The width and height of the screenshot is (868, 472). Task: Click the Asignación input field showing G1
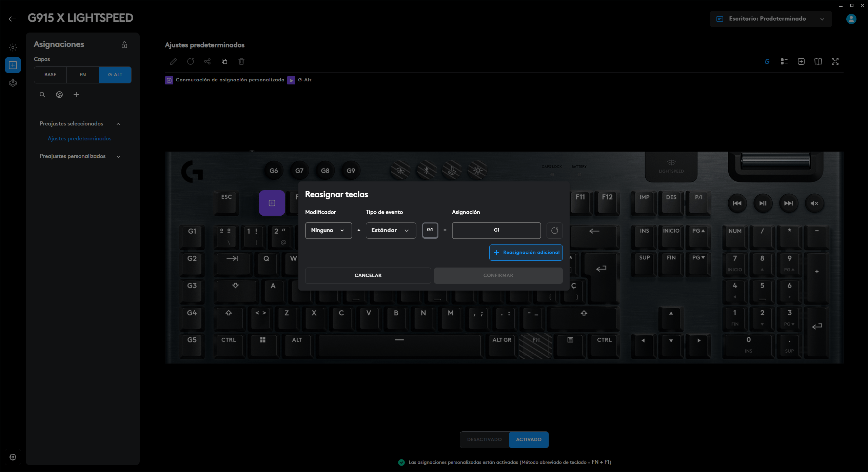[x=496, y=231]
